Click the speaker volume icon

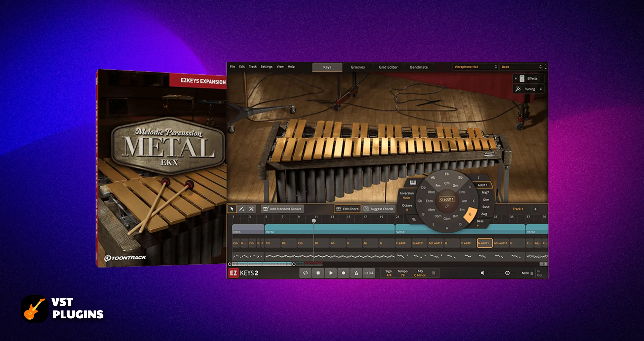482,273
